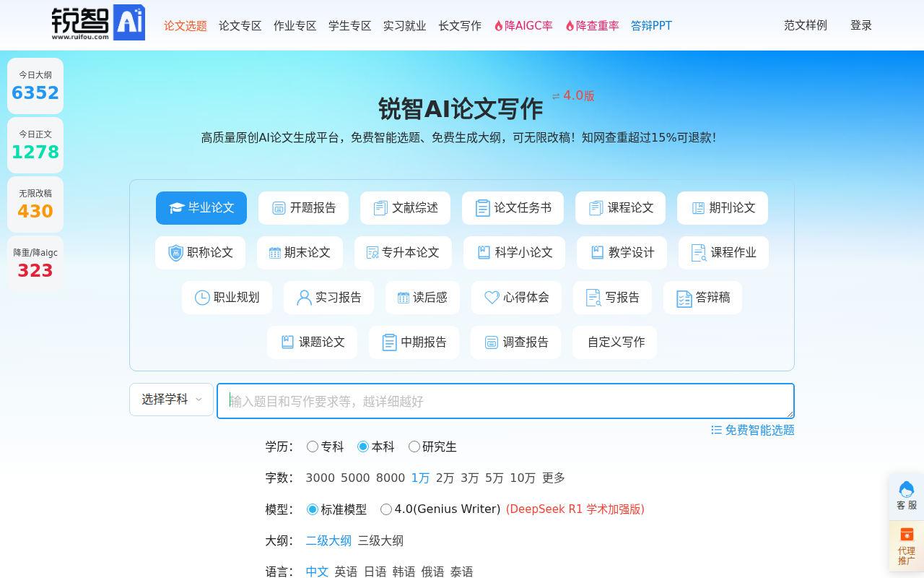Set word count to 10万
Viewport: 924px width, 578px height.
tap(523, 478)
